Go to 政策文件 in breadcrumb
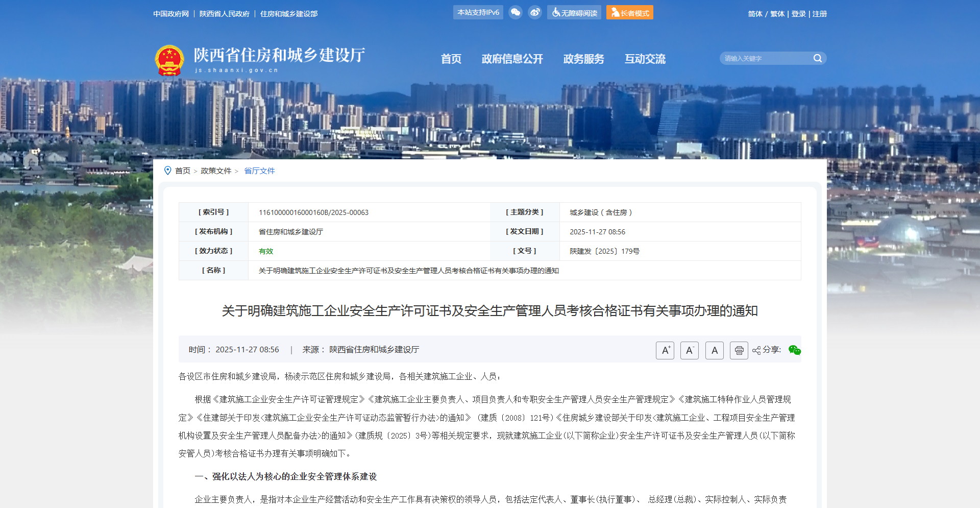 point(216,171)
